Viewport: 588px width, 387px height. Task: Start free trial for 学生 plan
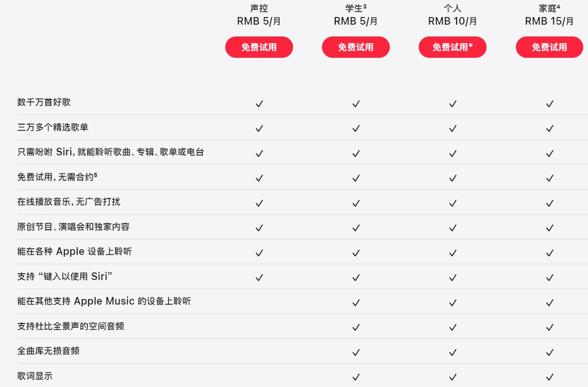pos(356,47)
